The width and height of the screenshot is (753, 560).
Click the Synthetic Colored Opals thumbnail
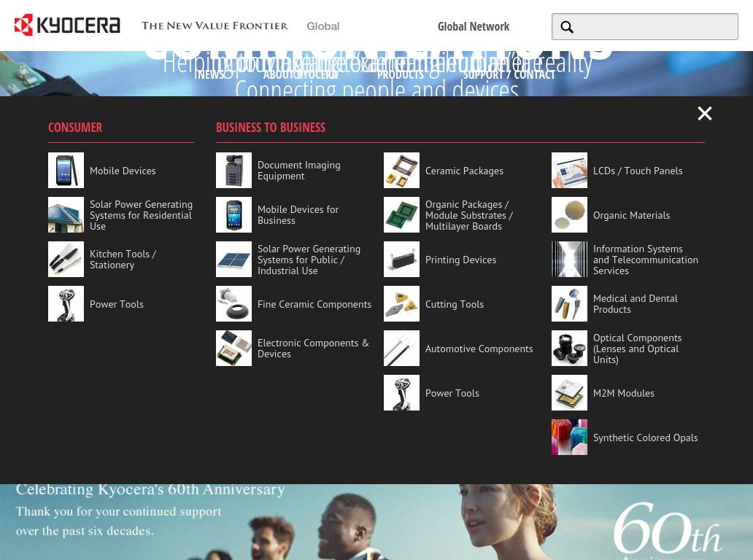tap(569, 437)
